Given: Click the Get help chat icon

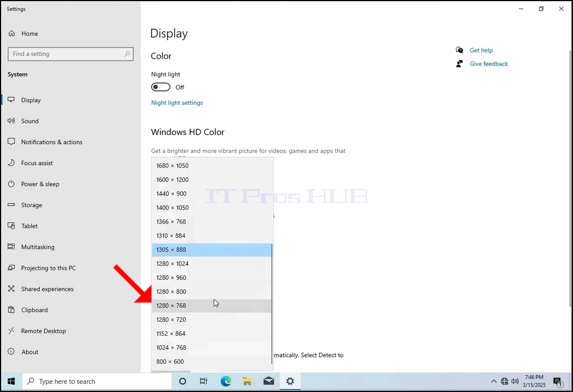Looking at the screenshot, I should (x=459, y=50).
